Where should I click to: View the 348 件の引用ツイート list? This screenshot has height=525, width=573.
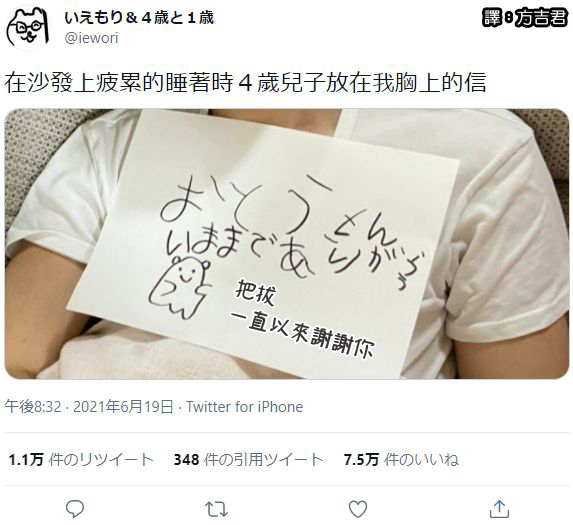(248, 460)
